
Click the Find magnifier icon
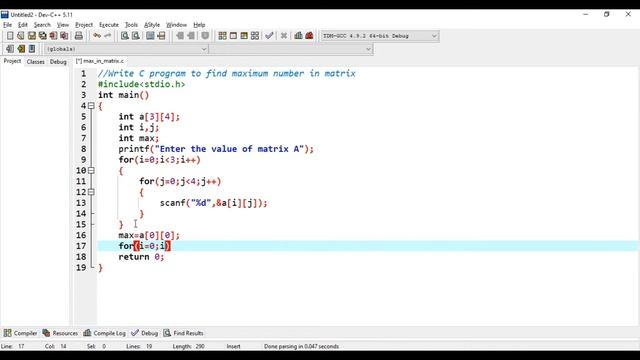pyautogui.click(x=124, y=36)
